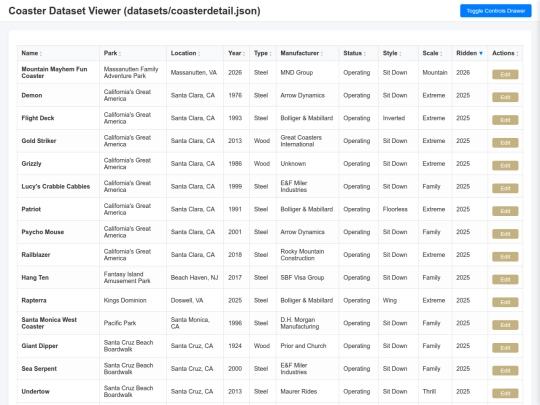Sort by the Year column header
The width and height of the screenshot is (540, 405).
pos(236,53)
